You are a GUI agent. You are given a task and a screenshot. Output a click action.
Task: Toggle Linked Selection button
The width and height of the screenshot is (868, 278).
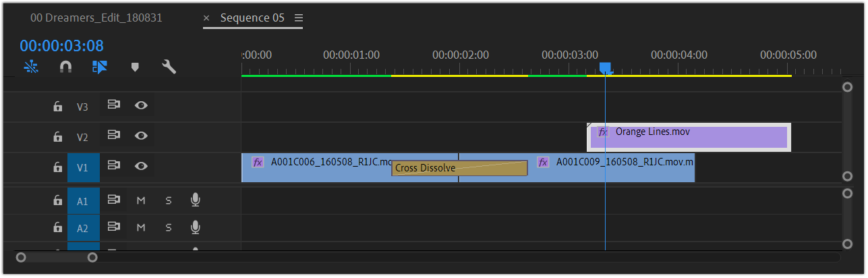point(100,67)
